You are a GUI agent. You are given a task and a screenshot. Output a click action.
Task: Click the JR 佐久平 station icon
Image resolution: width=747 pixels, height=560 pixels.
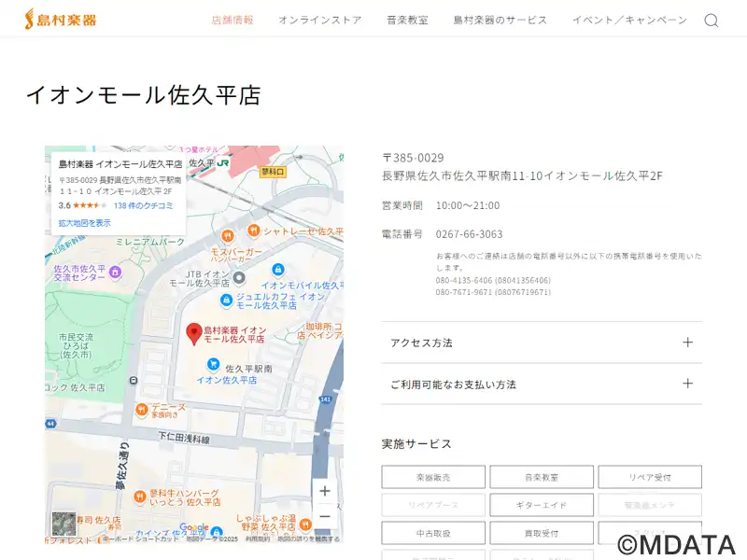(x=222, y=162)
